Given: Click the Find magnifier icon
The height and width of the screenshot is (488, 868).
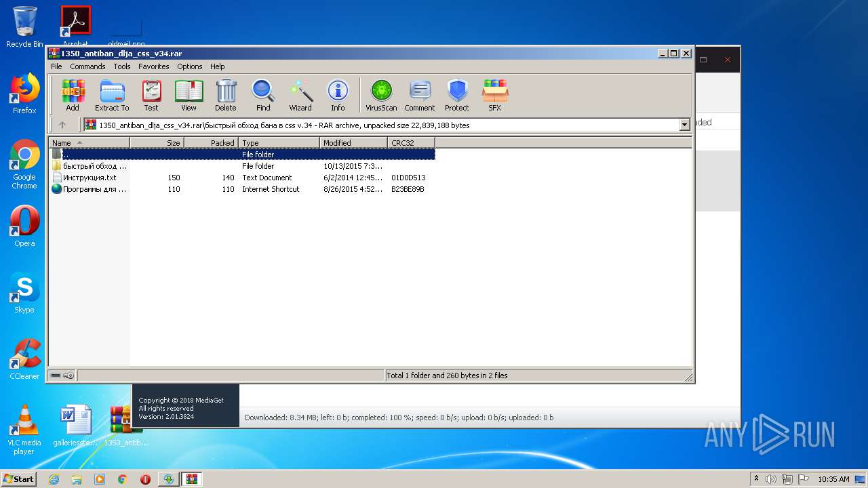Looking at the screenshot, I should pyautogui.click(x=263, y=96).
